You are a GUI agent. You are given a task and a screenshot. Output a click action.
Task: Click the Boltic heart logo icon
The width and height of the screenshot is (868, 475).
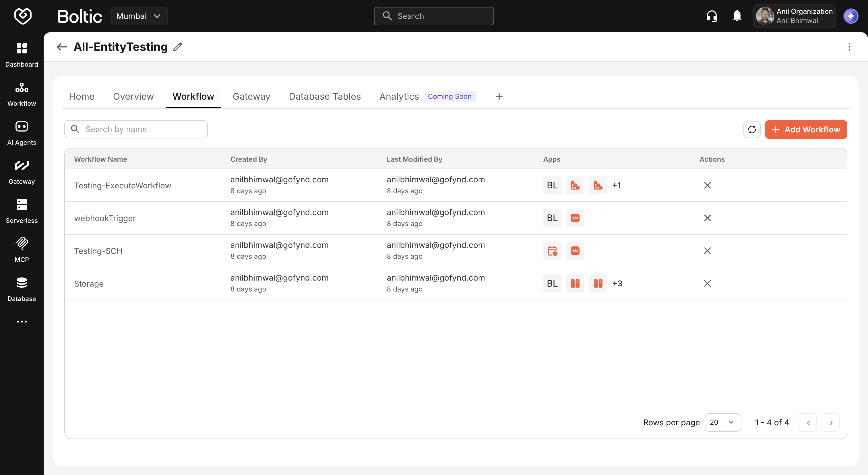coord(23,16)
